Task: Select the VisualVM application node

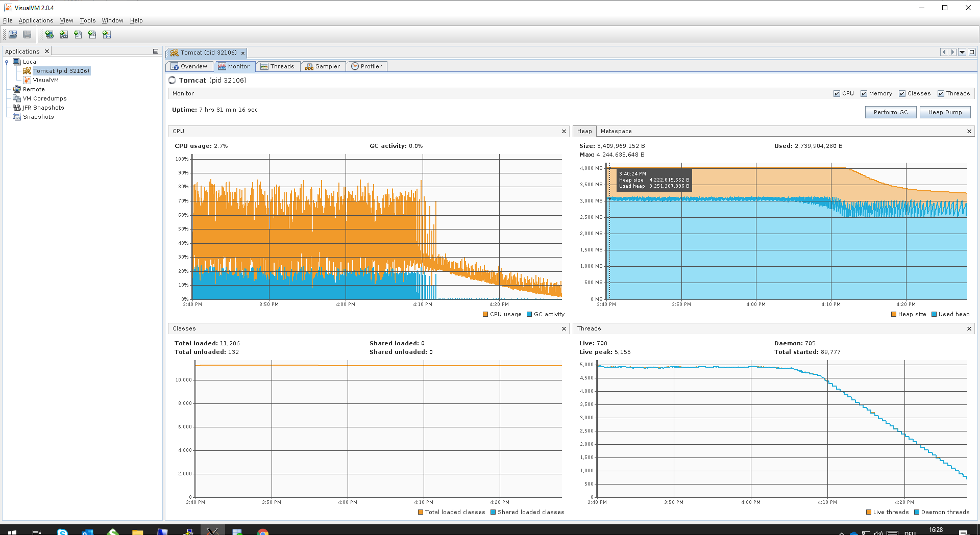Action: tap(45, 80)
